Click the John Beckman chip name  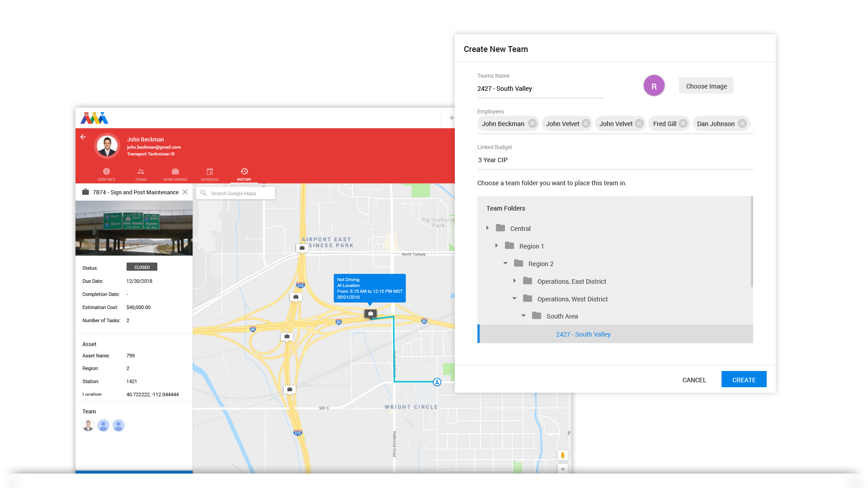[x=503, y=124]
